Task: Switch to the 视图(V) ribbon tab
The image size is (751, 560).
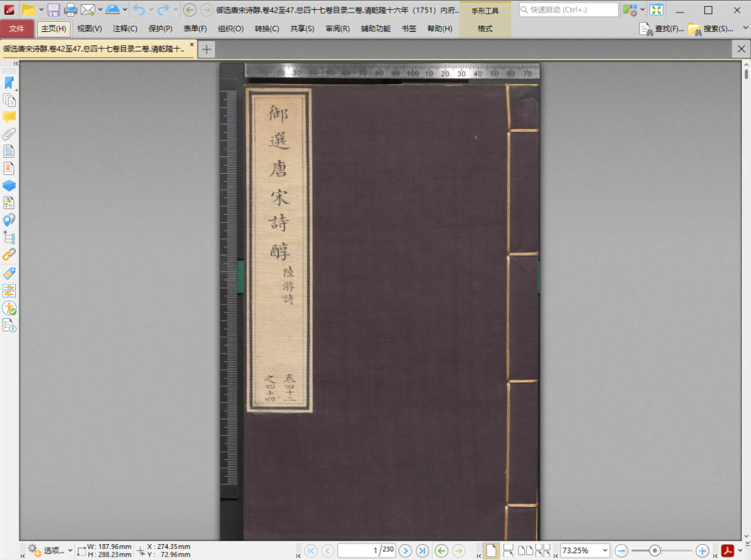Action: (x=89, y=28)
